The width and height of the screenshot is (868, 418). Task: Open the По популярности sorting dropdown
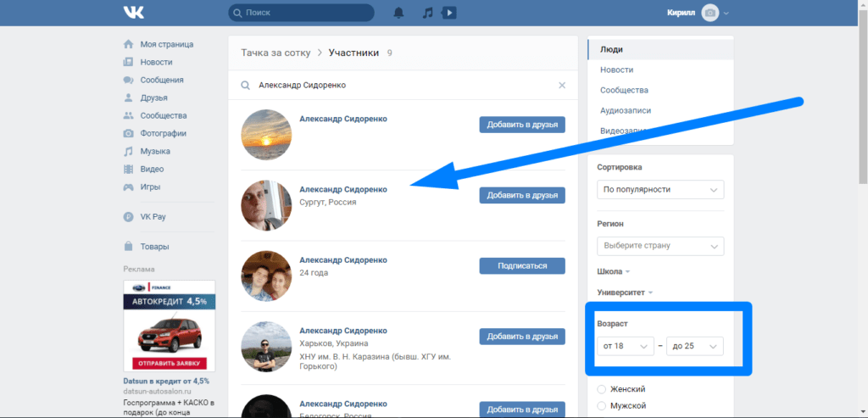(660, 190)
